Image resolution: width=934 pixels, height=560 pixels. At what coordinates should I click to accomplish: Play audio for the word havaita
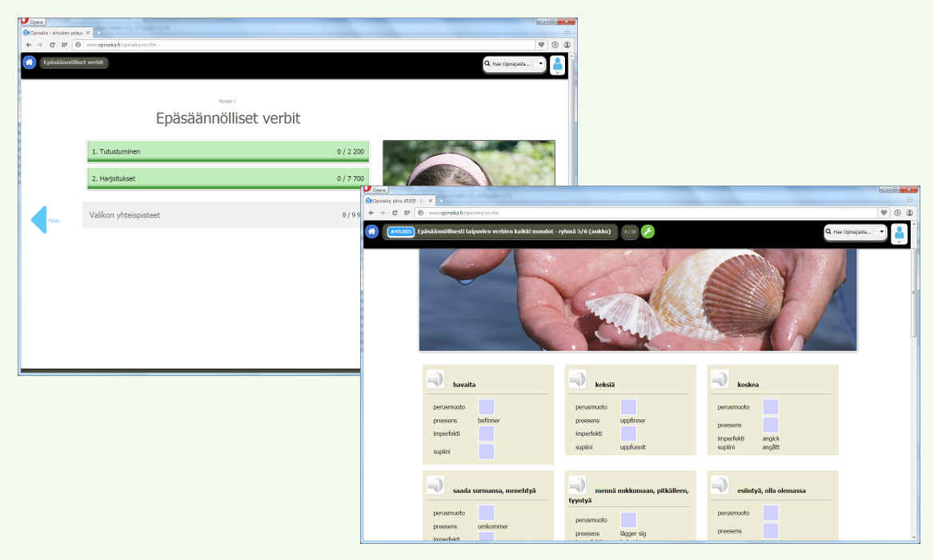435,380
